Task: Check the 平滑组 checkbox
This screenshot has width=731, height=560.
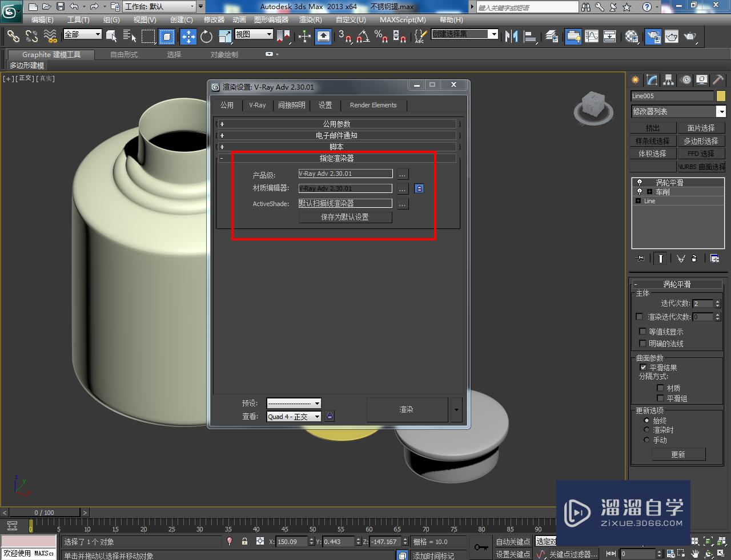Action: pyautogui.click(x=660, y=398)
